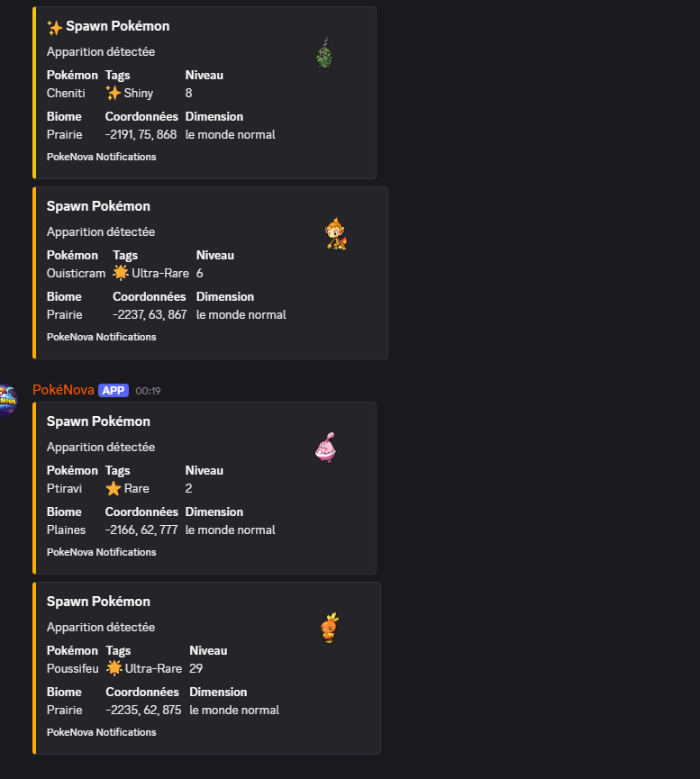This screenshot has height=779, width=700.
Task: Click the PokéNova username
Action: 63,390
